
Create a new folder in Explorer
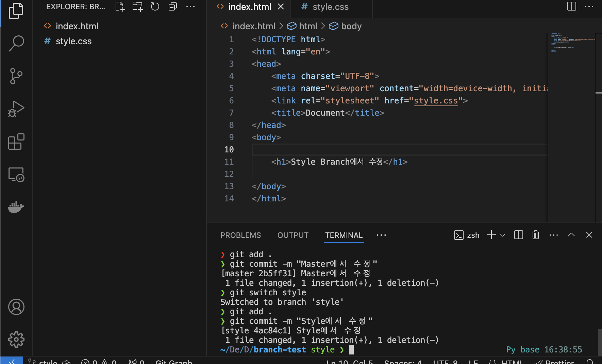click(x=137, y=6)
